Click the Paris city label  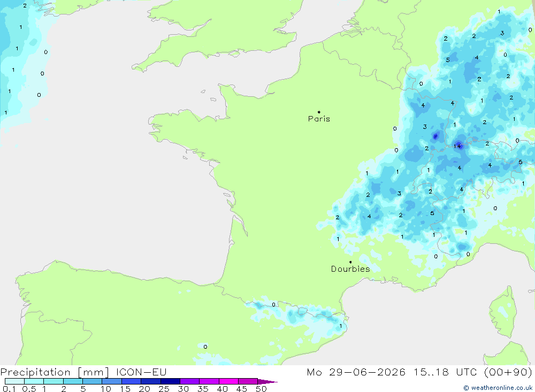coord(319,119)
